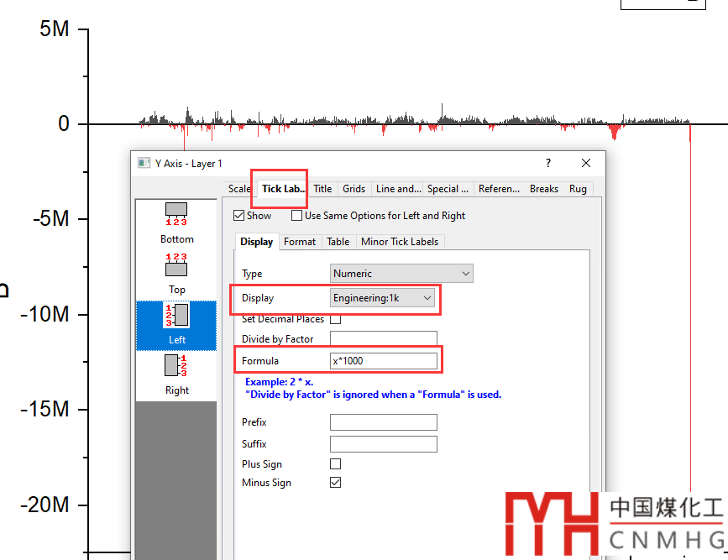
Task: Click the -10M y-axis tick label
Action: 45,314
